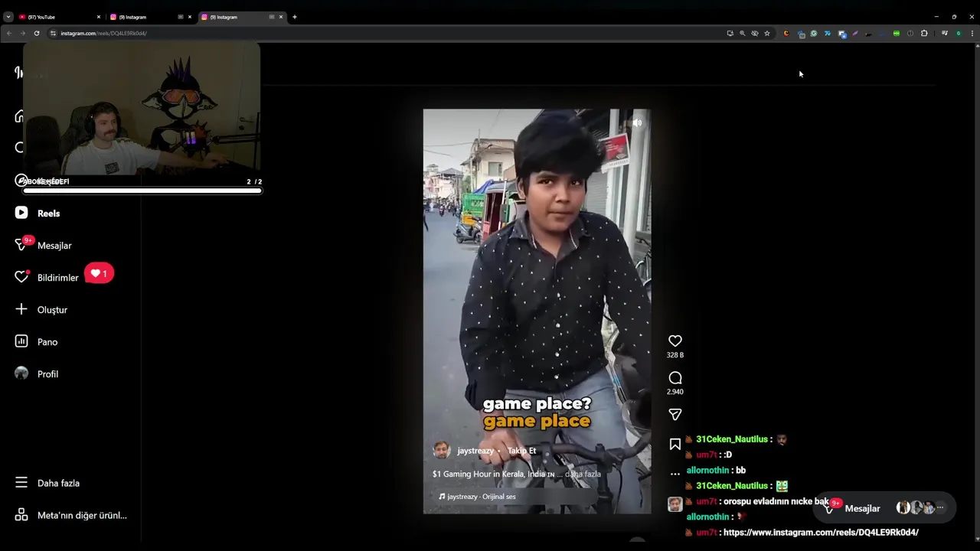The height and width of the screenshot is (551, 980).
Task: Open the purple feather extension
Action: click(855, 33)
